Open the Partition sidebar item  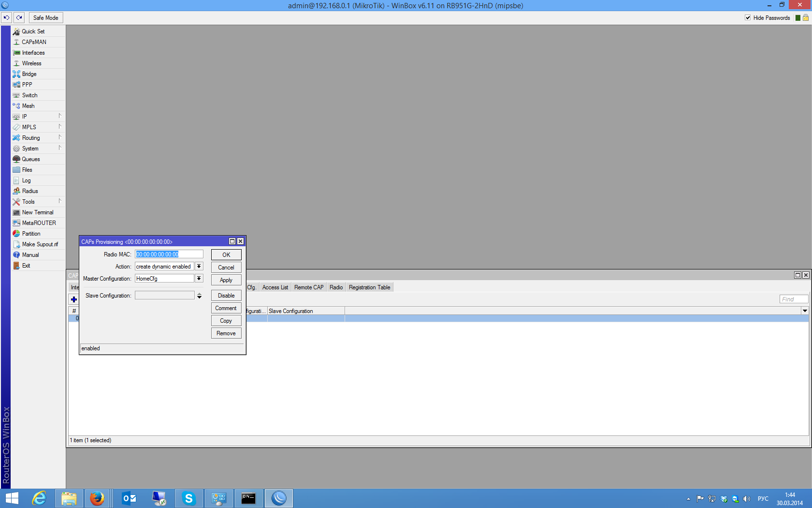(x=31, y=234)
